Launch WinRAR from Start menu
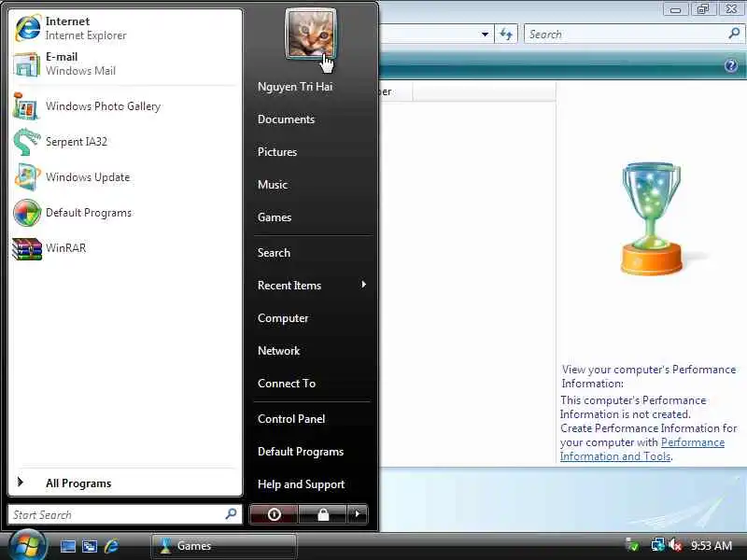The width and height of the screenshot is (747, 560). (125, 248)
